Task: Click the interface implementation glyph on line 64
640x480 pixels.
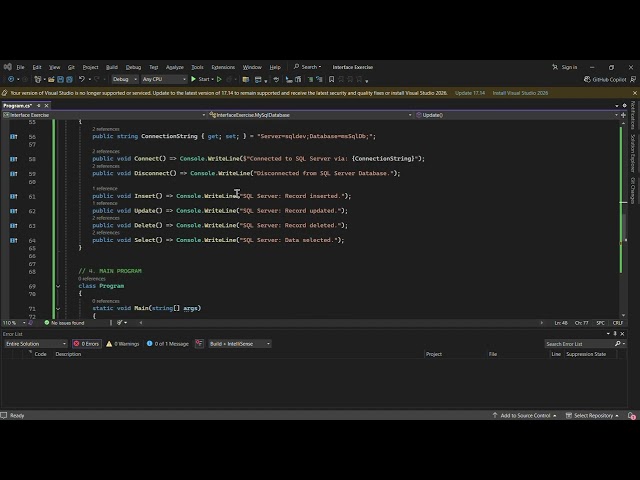Action: (14, 240)
